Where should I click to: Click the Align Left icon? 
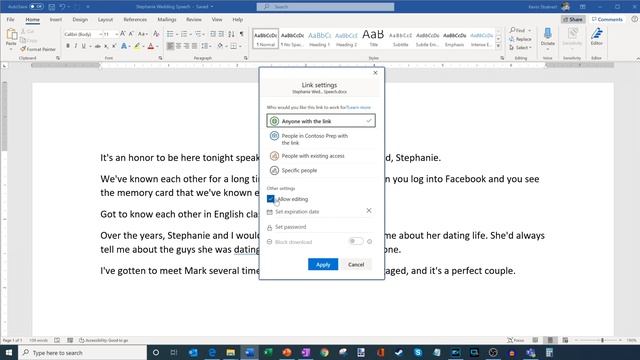170,46
